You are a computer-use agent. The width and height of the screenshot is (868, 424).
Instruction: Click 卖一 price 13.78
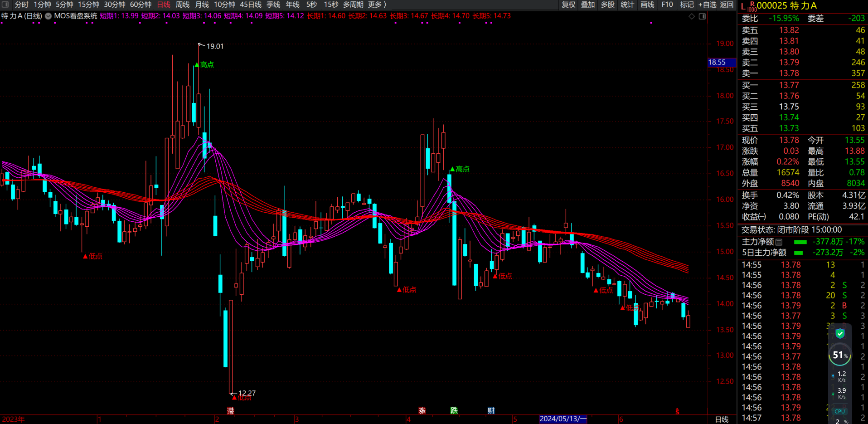tap(789, 73)
